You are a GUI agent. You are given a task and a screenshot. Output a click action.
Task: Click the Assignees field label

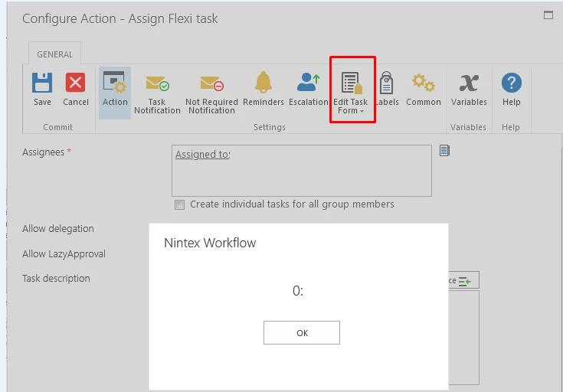click(44, 152)
